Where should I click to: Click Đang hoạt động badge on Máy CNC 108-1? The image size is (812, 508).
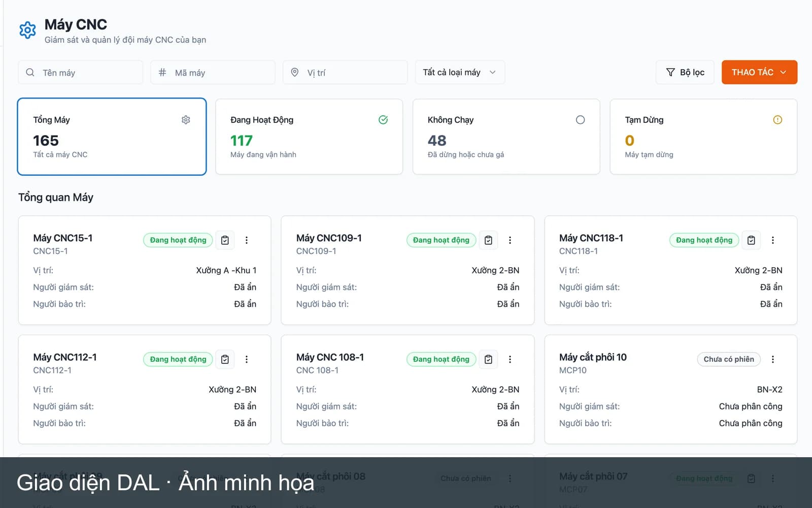[441, 360]
